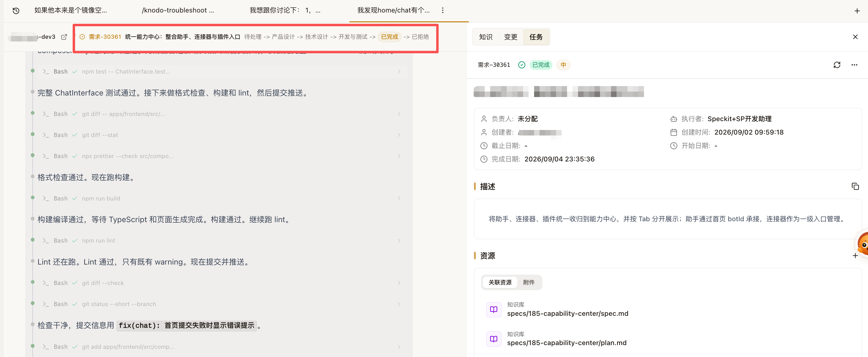
Task: Switch to the 知识 panel tab
Action: tap(486, 37)
